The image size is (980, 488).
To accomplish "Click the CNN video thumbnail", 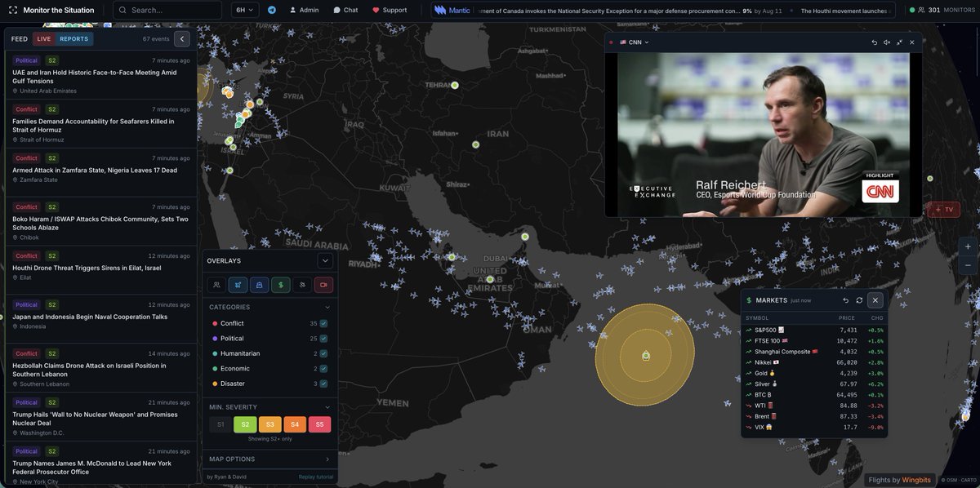I will click(x=763, y=135).
